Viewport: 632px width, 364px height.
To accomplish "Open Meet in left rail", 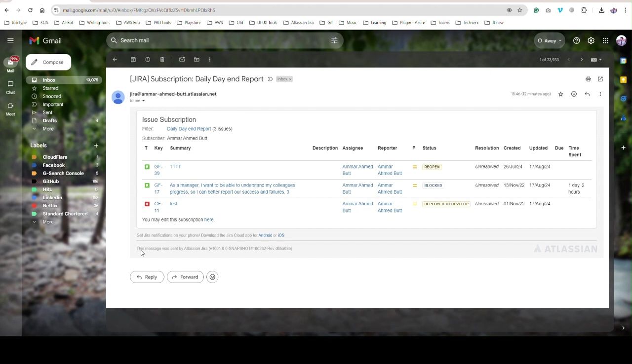I will pos(10,109).
